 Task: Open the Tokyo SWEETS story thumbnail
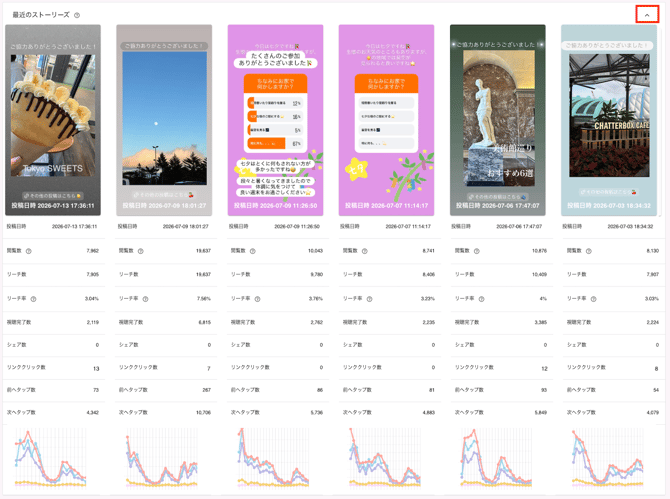[x=53, y=120]
